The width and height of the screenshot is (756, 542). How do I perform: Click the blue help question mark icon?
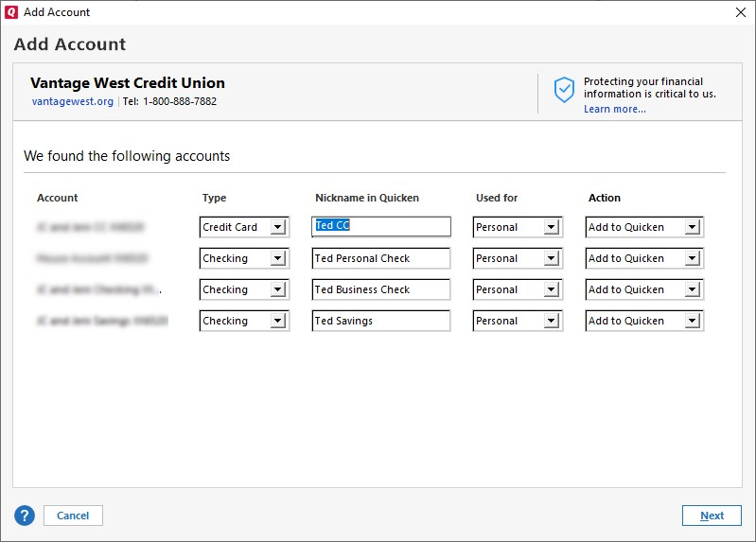tap(25, 516)
